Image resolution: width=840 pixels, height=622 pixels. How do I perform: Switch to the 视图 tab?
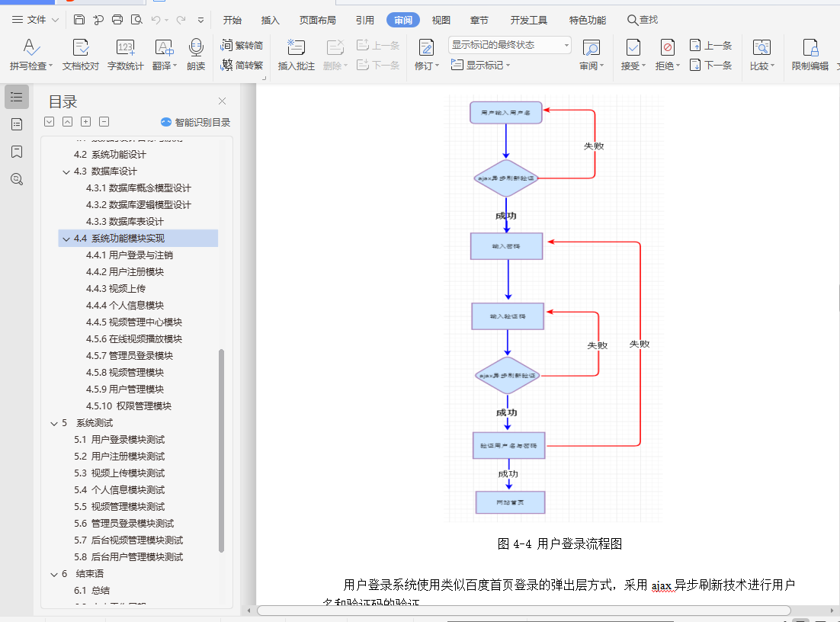click(441, 21)
